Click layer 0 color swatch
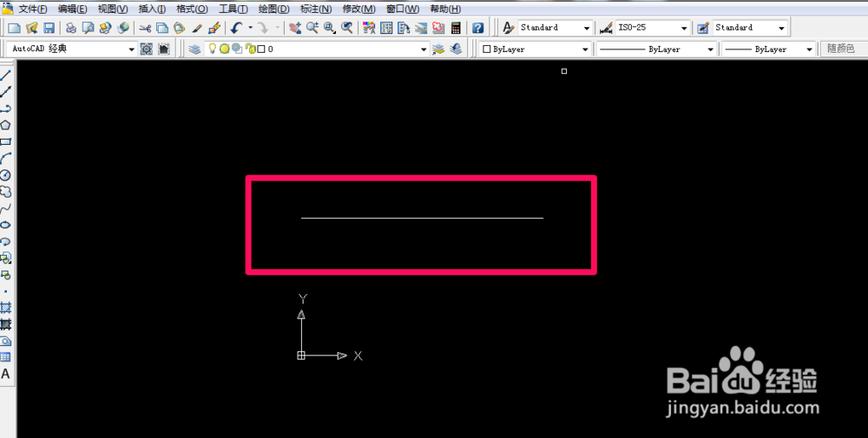868x438 pixels. pyautogui.click(x=261, y=49)
